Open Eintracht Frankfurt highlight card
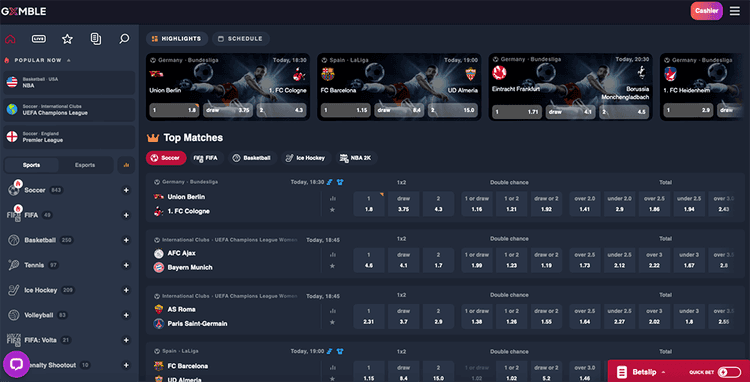 pyautogui.click(x=571, y=87)
